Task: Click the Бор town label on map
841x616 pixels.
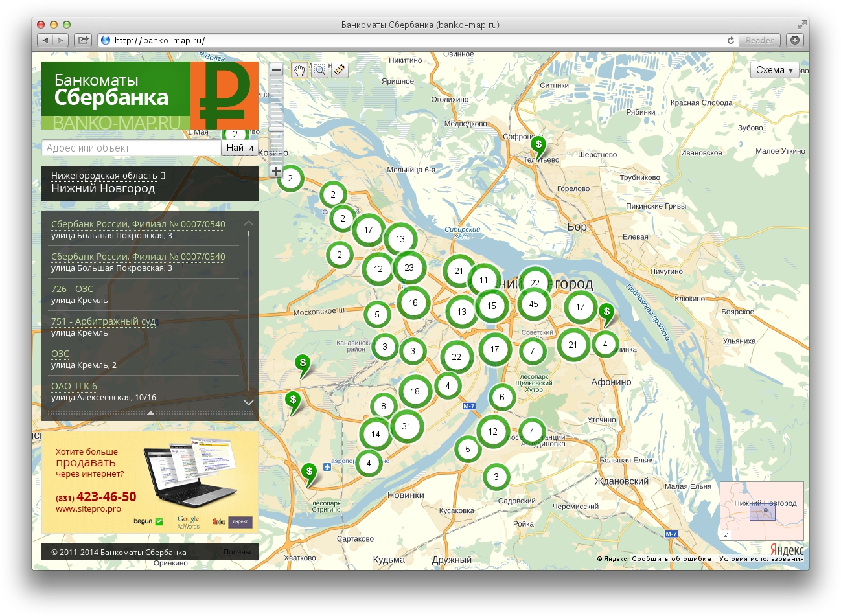Action: pyautogui.click(x=577, y=227)
